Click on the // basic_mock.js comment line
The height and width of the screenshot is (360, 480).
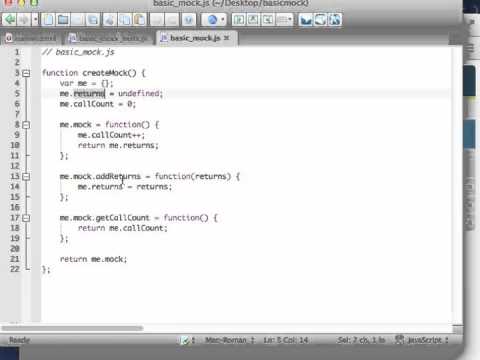(x=78, y=52)
